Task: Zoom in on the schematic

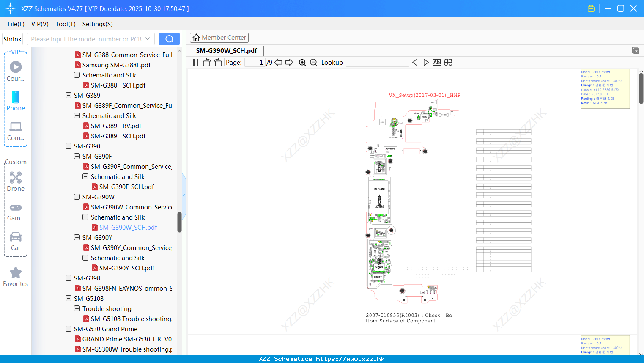Action: point(302,62)
